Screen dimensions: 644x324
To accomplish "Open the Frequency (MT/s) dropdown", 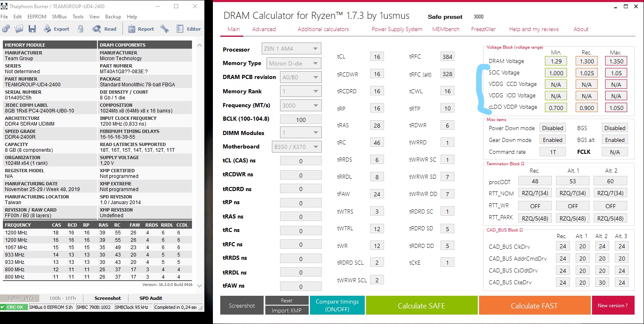I will click(x=301, y=105).
